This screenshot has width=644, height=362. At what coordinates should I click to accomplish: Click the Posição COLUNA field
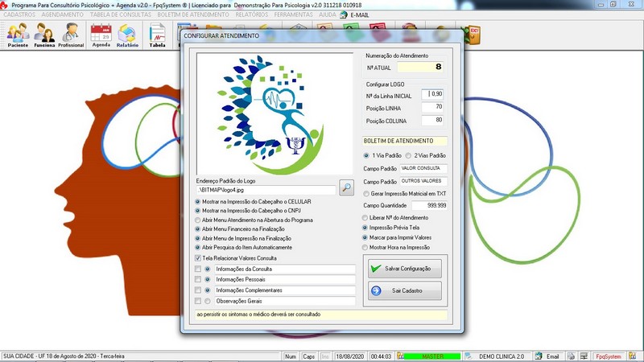point(432,120)
